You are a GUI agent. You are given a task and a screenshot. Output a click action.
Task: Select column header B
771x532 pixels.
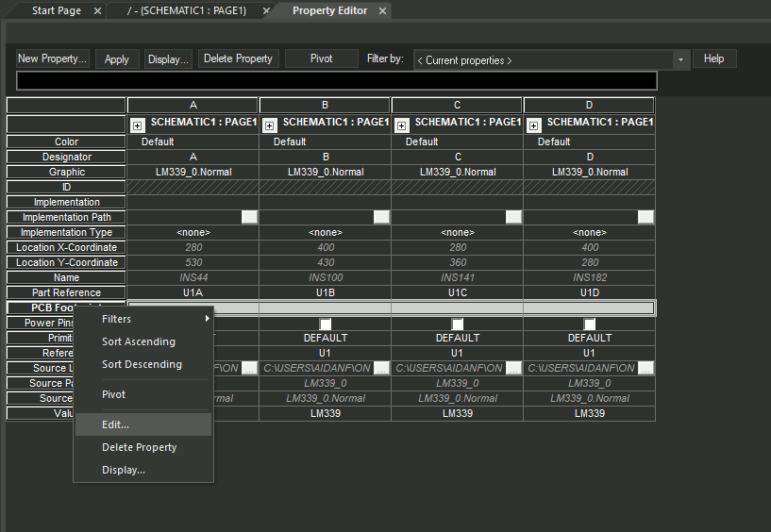pyautogui.click(x=325, y=106)
